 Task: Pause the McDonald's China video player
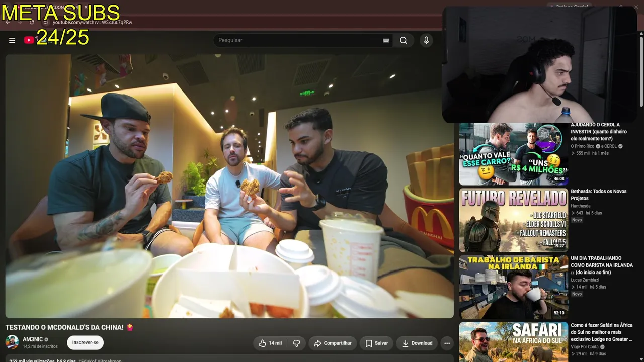[x=229, y=186]
